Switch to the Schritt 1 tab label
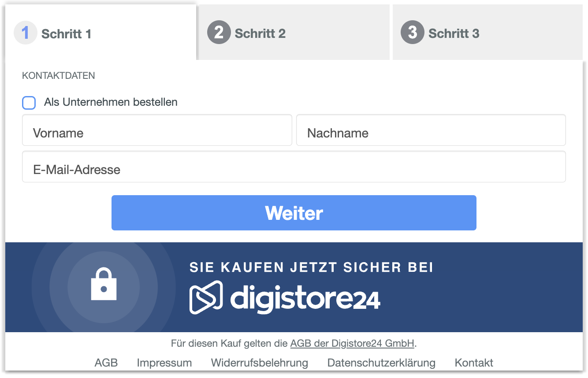The image size is (588, 378). 66,34
